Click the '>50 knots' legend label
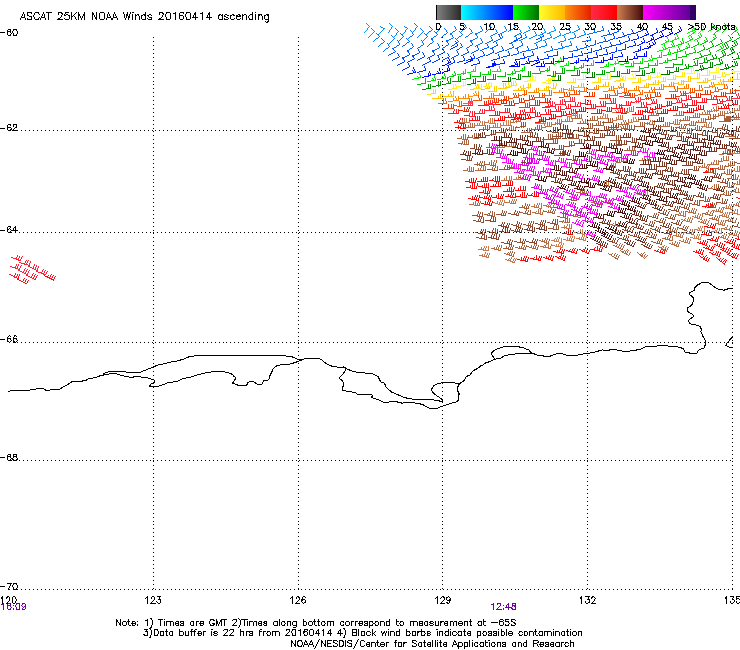 [712, 26]
